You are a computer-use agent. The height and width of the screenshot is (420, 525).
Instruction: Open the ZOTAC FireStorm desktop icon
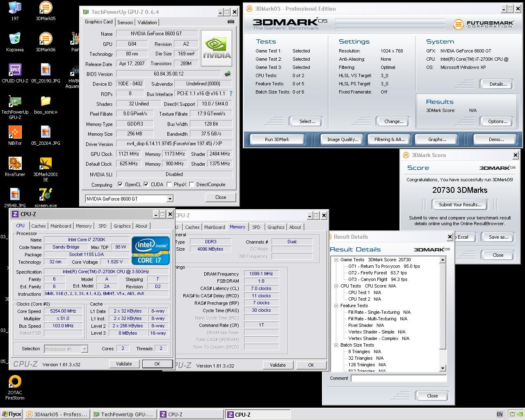pyautogui.click(x=15, y=382)
